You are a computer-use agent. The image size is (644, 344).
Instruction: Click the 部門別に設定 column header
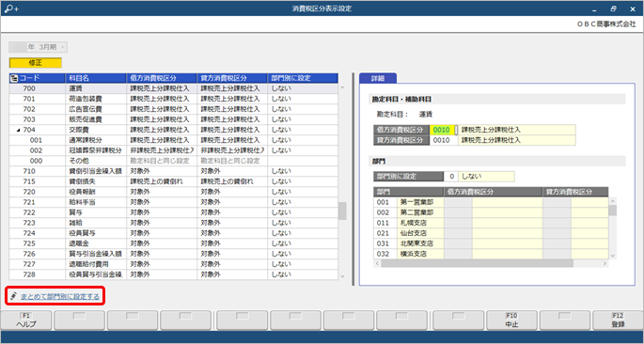click(x=303, y=78)
